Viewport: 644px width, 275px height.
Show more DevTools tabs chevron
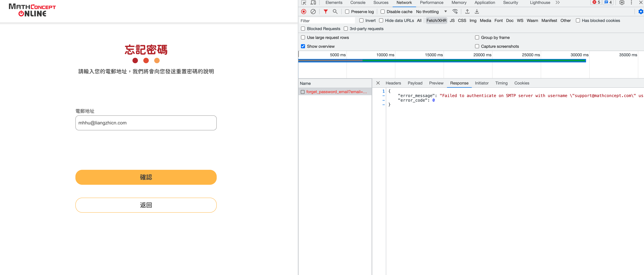pyautogui.click(x=558, y=3)
